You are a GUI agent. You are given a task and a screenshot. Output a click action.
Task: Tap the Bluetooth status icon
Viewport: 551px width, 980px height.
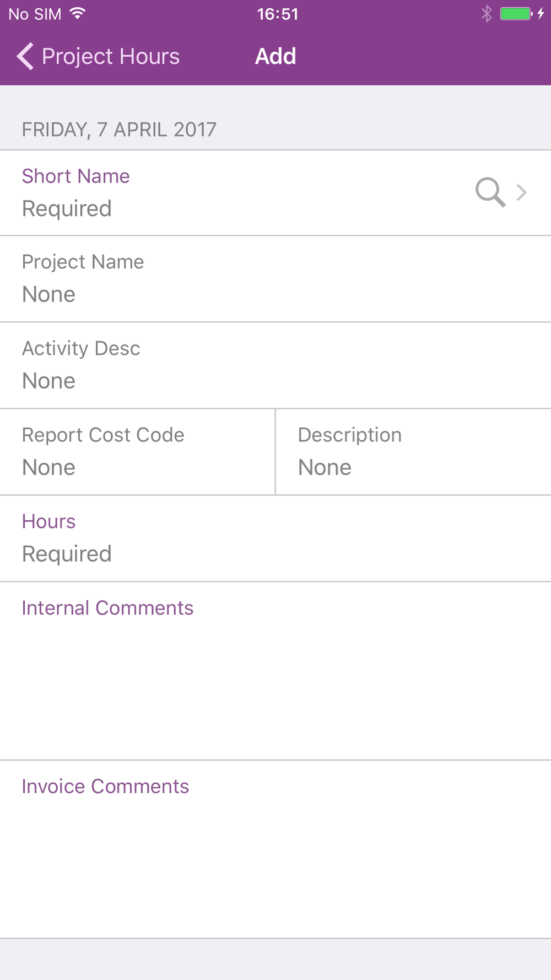click(x=486, y=13)
